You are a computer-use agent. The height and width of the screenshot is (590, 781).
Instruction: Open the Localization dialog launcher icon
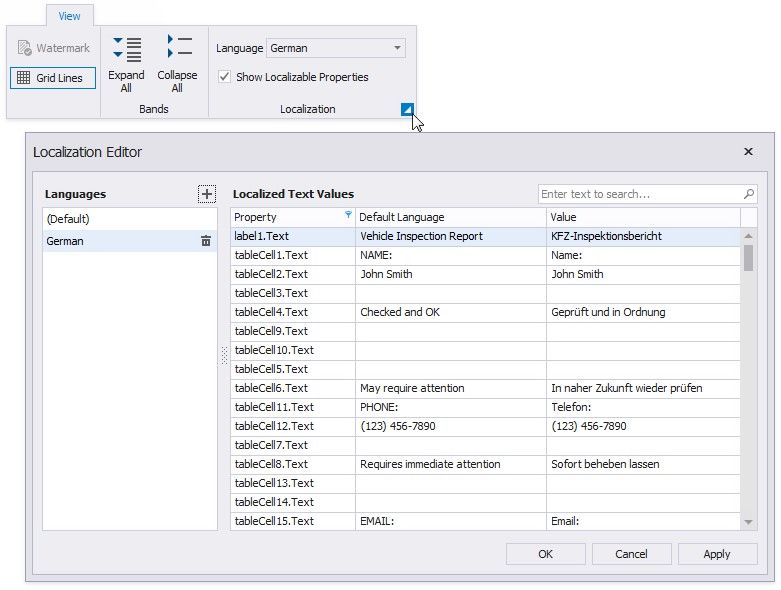point(407,110)
